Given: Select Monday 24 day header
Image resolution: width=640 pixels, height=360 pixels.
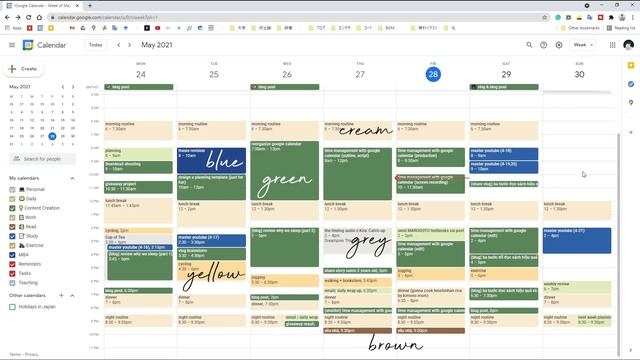Looking at the screenshot, I should [x=141, y=74].
